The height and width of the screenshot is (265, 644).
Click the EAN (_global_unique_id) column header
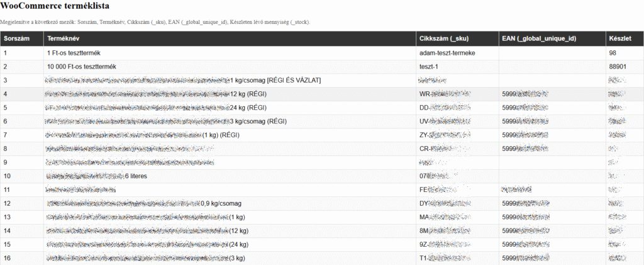click(539, 39)
